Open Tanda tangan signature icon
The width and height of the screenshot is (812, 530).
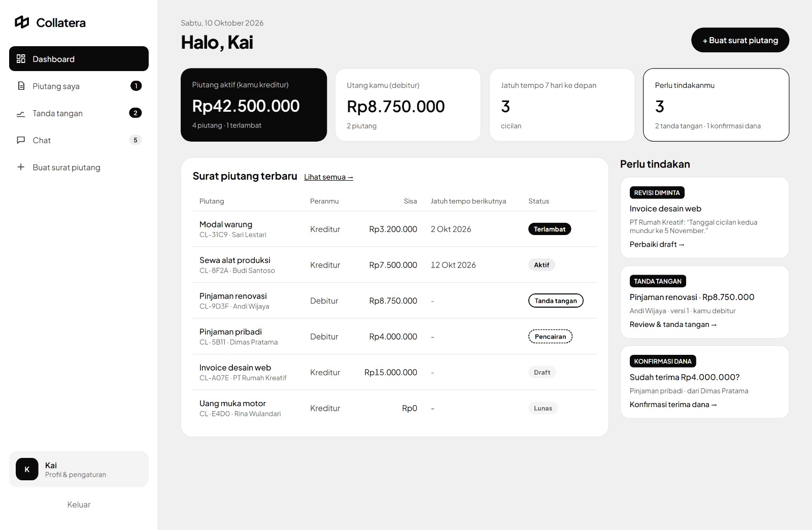(x=21, y=113)
